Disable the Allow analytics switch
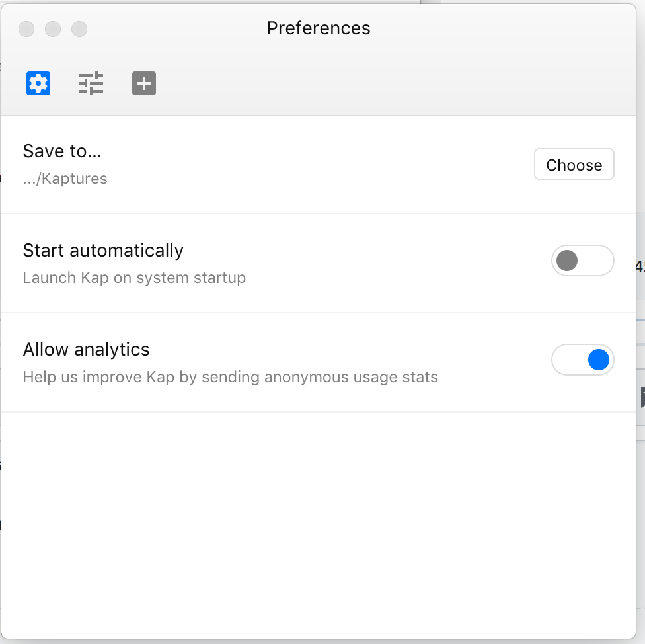This screenshot has height=644, width=645. point(582,360)
